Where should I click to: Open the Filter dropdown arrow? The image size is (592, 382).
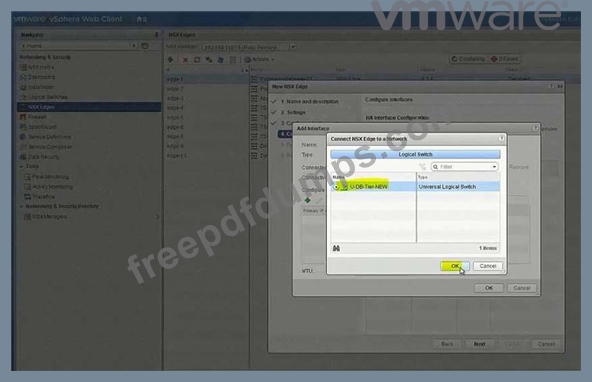coord(494,167)
